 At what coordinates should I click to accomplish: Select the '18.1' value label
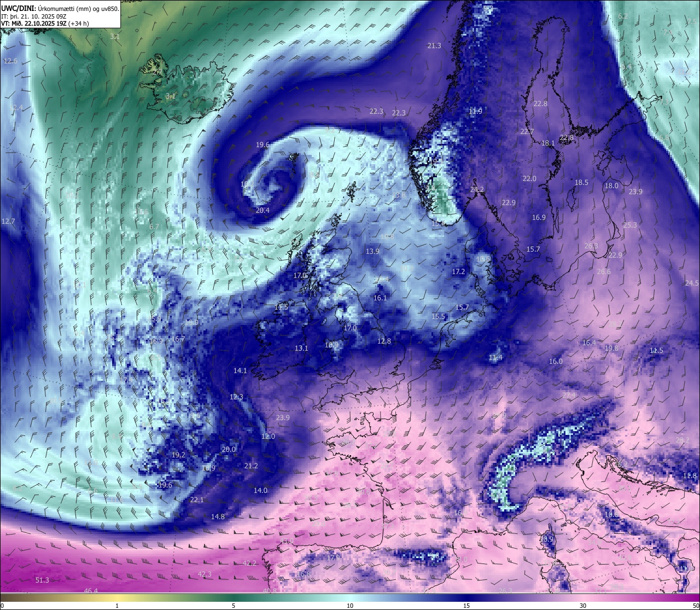[548, 143]
